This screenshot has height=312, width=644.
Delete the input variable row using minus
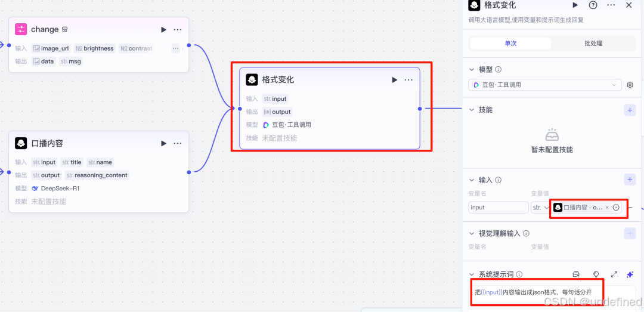(x=630, y=208)
